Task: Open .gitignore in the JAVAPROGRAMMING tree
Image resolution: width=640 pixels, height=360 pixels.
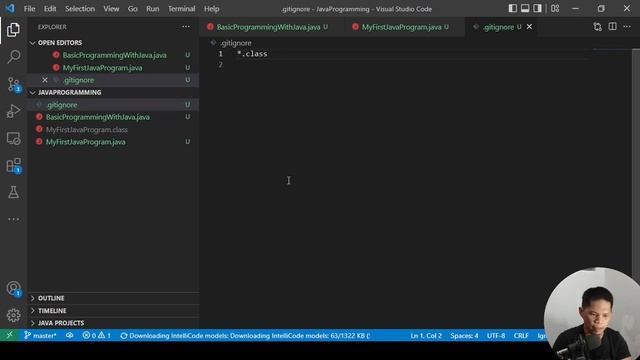Action: 113,105
